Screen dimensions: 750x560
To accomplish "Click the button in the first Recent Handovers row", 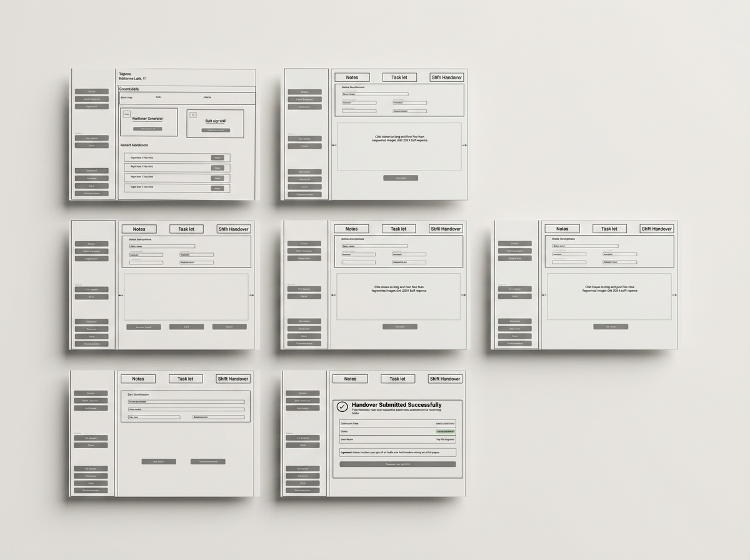I will [x=217, y=157].
